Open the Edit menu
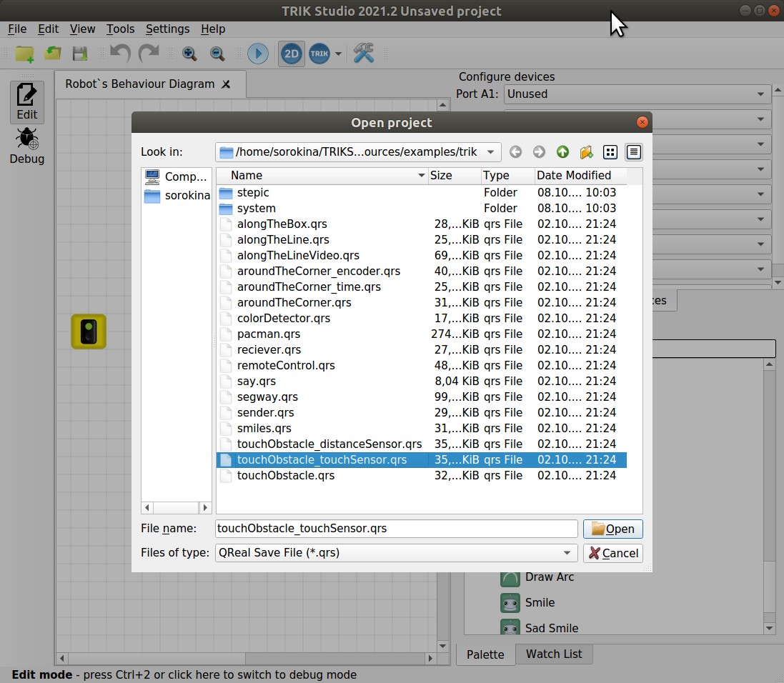Image resolution: width=784 pixels, height=683 pixels. (x=48, y=29)
